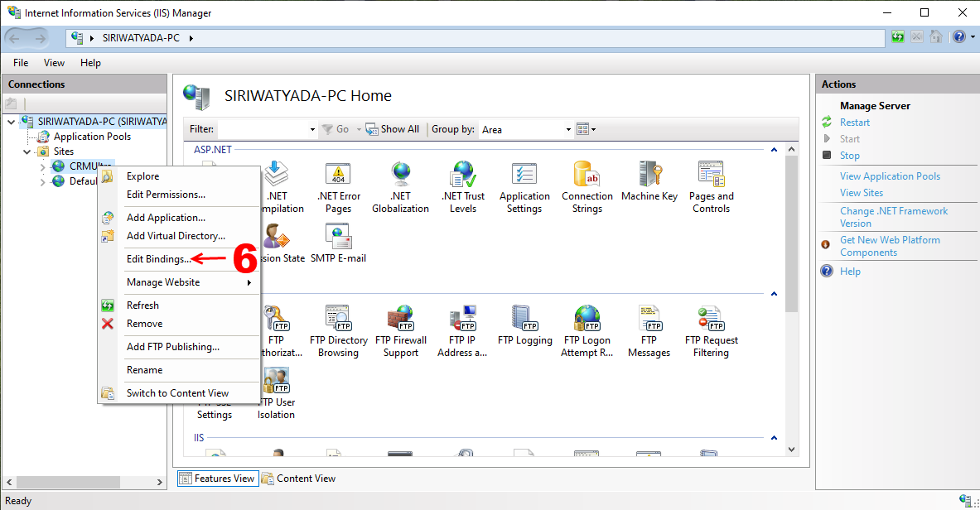Viewport: 980px width, 510px height.
Task: Click the View Application Pools link
Action: tap(890, 176)
